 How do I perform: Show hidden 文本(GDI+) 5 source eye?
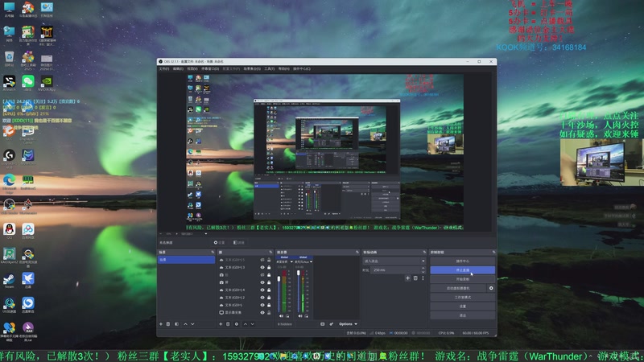click(262, 260)
